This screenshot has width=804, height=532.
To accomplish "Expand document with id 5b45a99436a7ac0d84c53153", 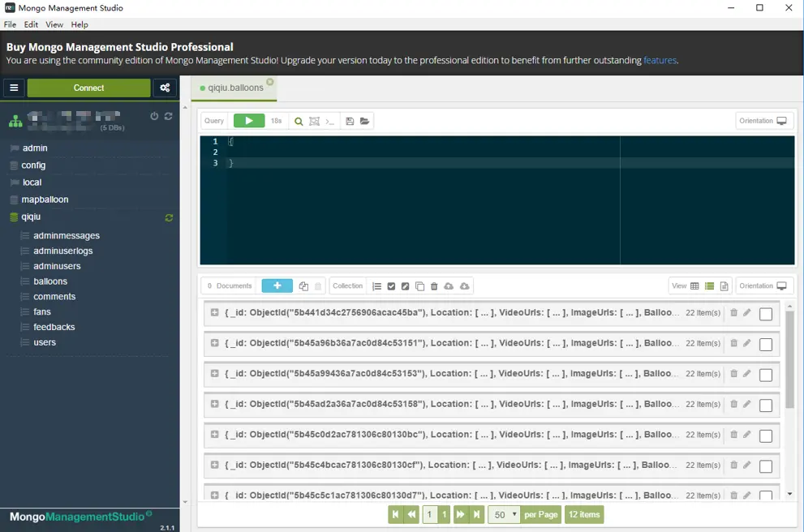I will (x=215, y=373).
